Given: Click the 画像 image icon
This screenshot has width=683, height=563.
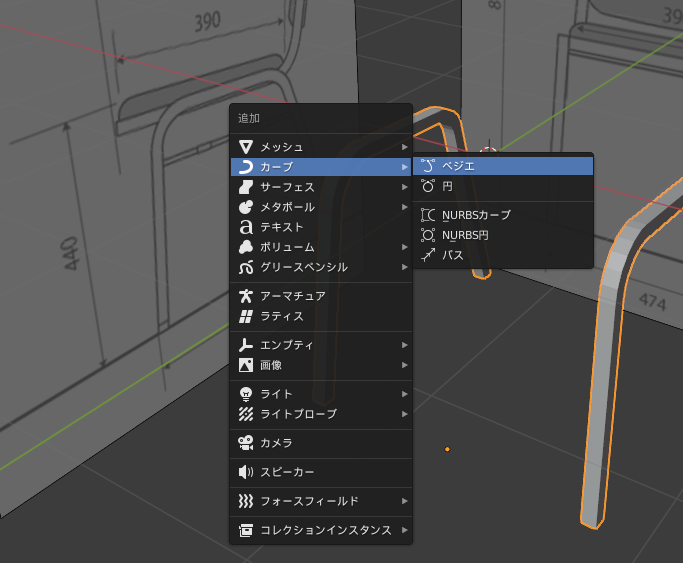Looking at the screenshot, I should [x=246, y=365].
